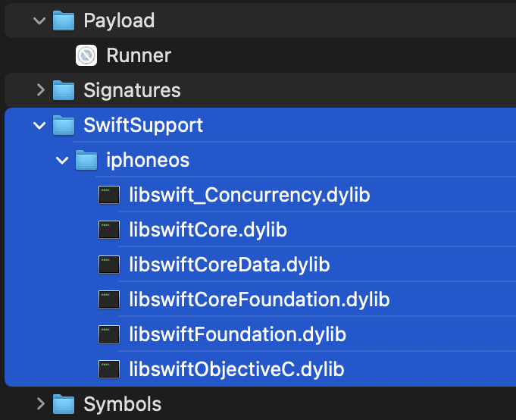Click the Runner app icon
The height and width of the screenshot is (420, 516).
86,55
